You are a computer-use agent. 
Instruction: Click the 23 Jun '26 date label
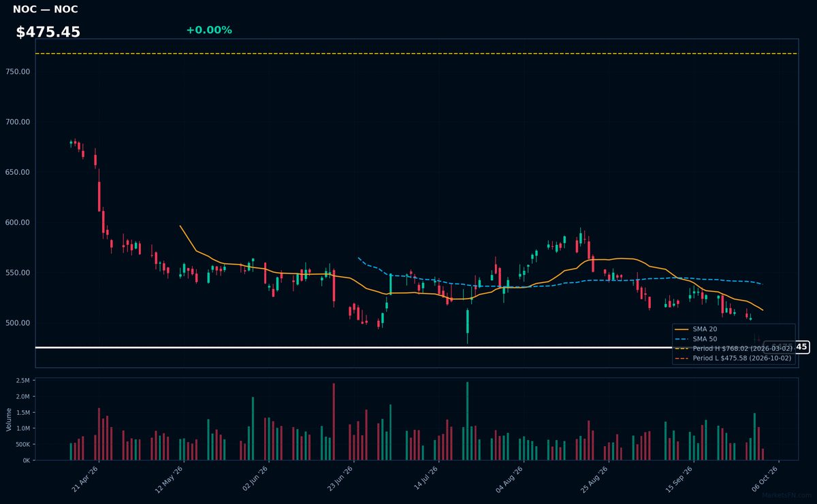(x=340, y=479)
